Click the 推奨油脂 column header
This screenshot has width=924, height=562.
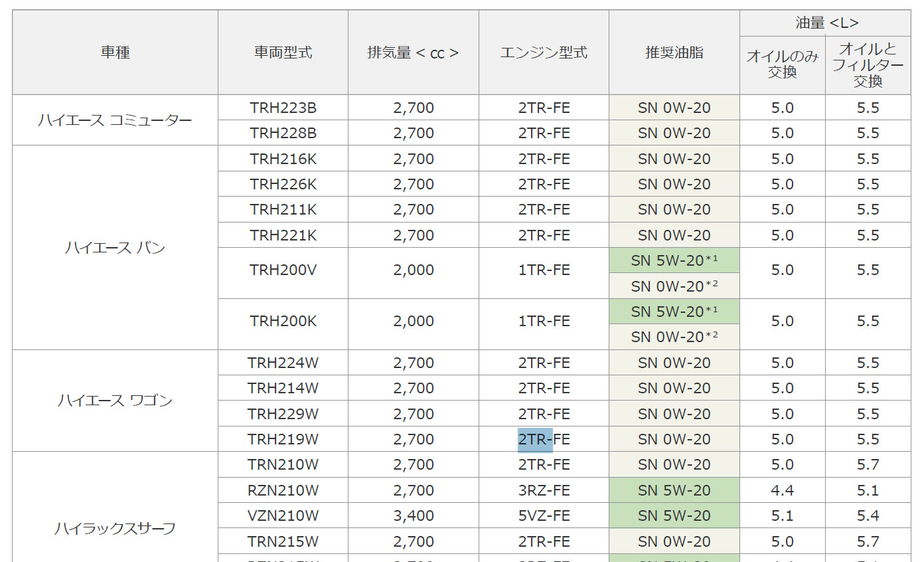(674, 52)
